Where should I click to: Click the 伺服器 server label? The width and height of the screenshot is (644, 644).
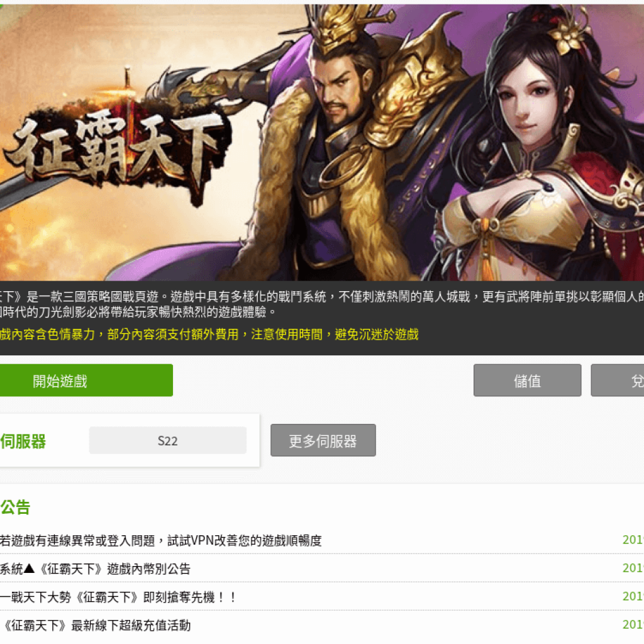[23, 441]
